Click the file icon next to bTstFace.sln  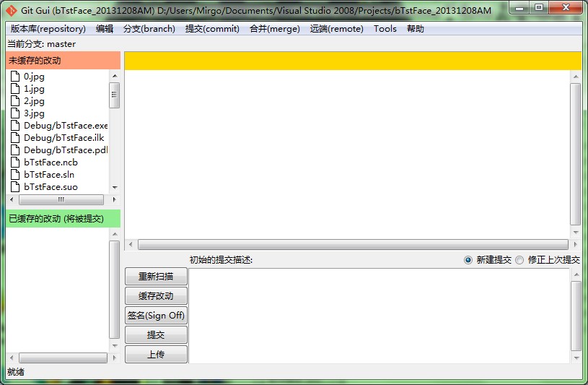pyautogui.click(x=15, y=174)
